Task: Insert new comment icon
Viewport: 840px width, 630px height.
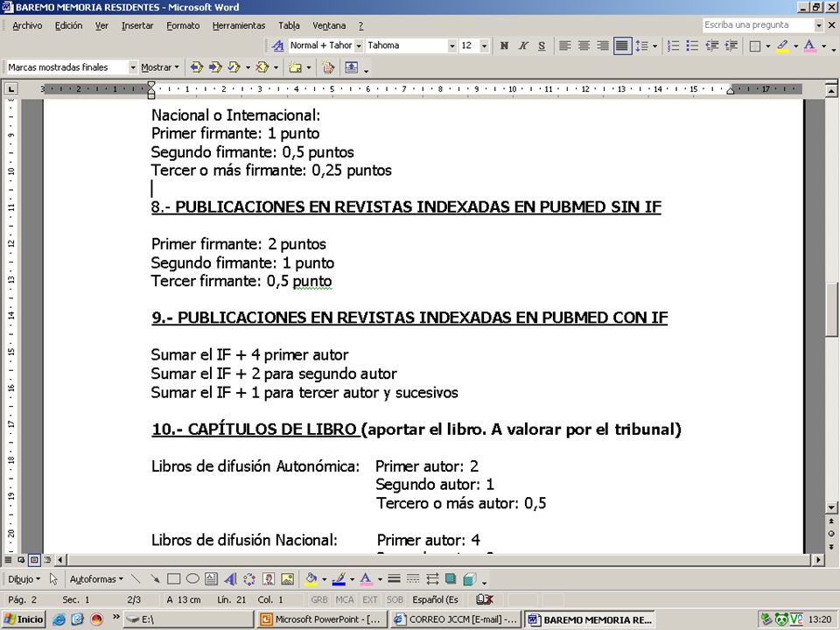Action: (295, 67)
